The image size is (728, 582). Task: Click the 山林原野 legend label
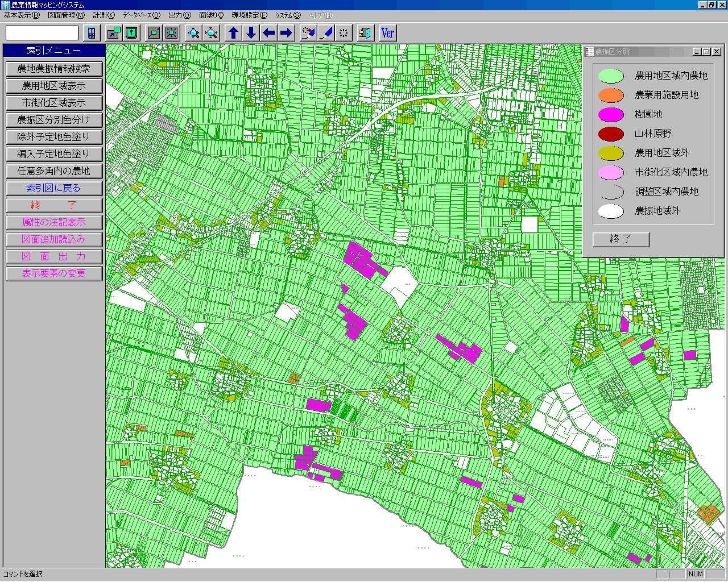tap(653, 134)
